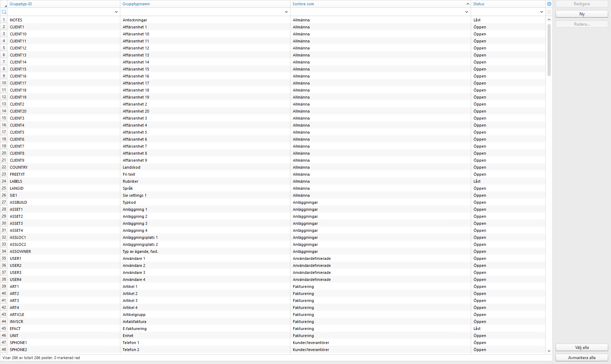
Task: Expand the Grupptypnamn filter dropdown
Action: [x=286, y=12]
